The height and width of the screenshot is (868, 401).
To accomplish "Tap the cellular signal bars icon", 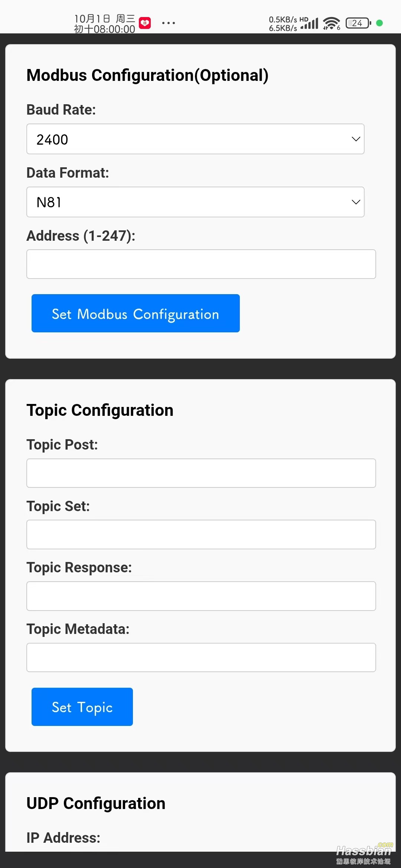I will (x=310, y=23).
